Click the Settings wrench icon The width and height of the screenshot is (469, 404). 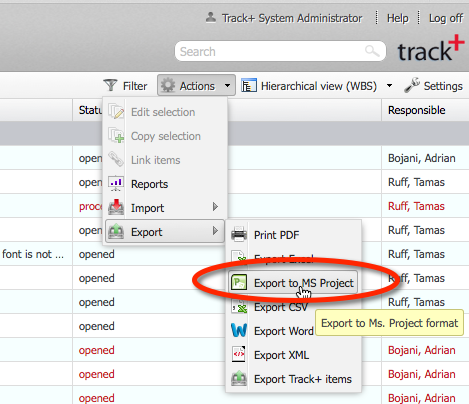click(412, 85)
